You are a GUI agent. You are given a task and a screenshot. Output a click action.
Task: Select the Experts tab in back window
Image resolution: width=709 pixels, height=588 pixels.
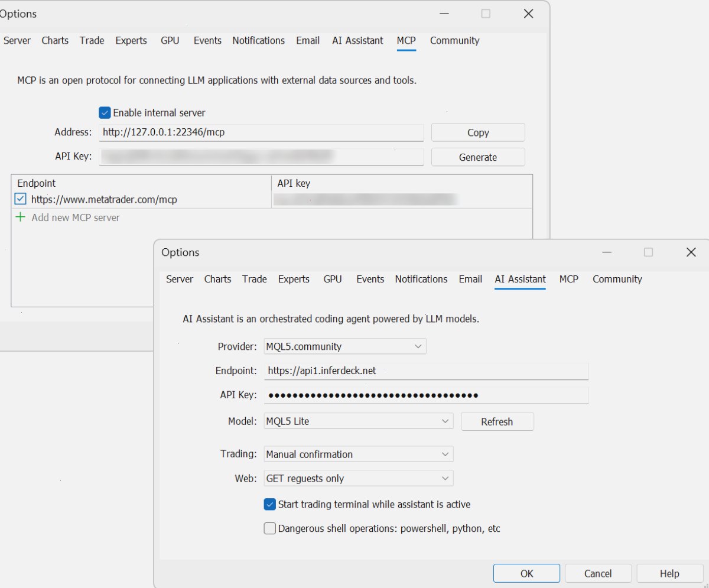[131, 40]
